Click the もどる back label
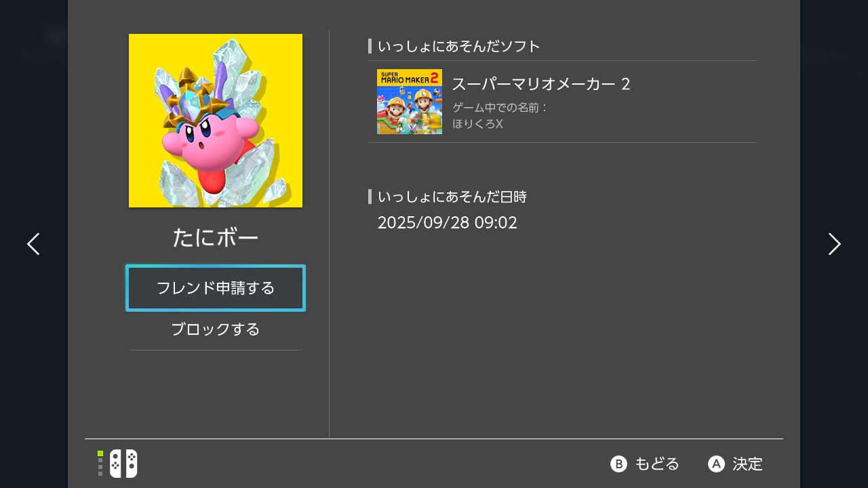Viewport: 868px width, 488px height. tap(657, 464)
